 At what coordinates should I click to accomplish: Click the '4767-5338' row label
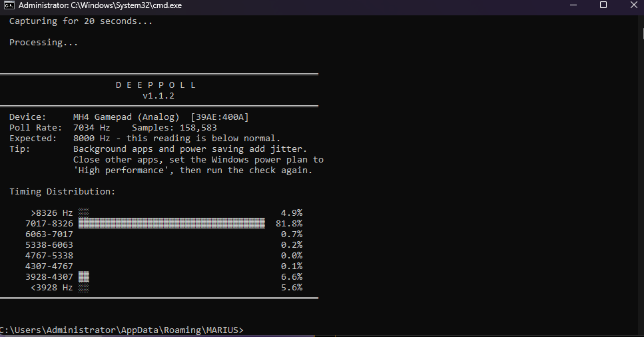click(x=49, y=256)
